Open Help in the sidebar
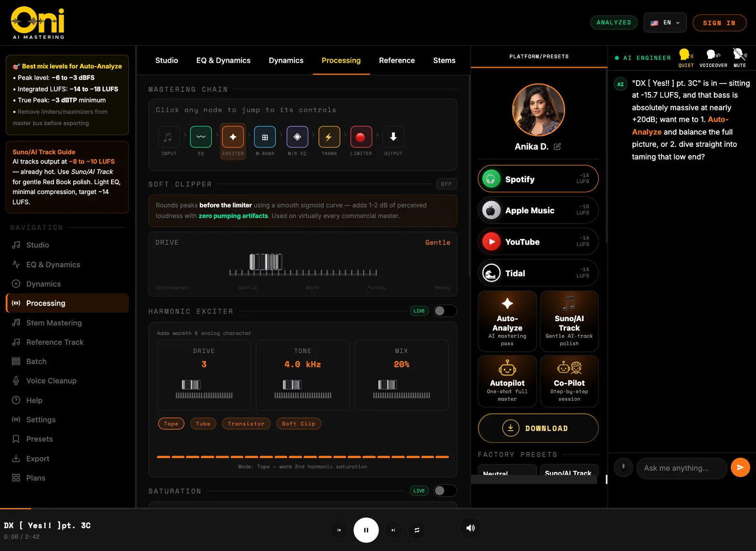Screen dimensions: 756x551 tap(67, 400)
